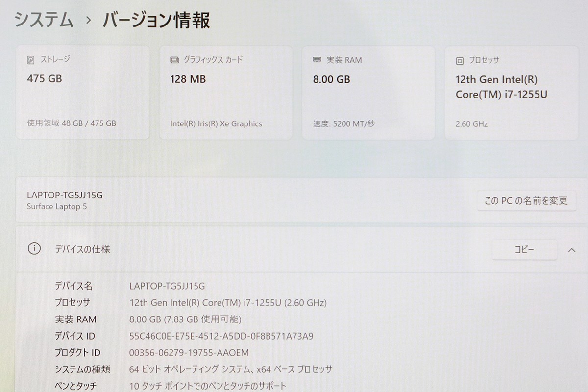Click the info icon beside デバイスの仕様
This screenshot has height=392, width=588.
tap(34, 249)
